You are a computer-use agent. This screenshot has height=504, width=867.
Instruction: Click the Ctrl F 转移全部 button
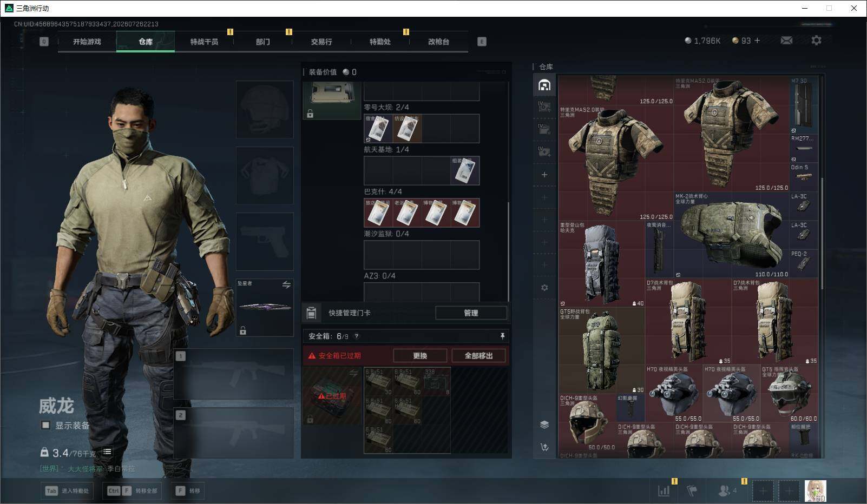pos(132,490)
